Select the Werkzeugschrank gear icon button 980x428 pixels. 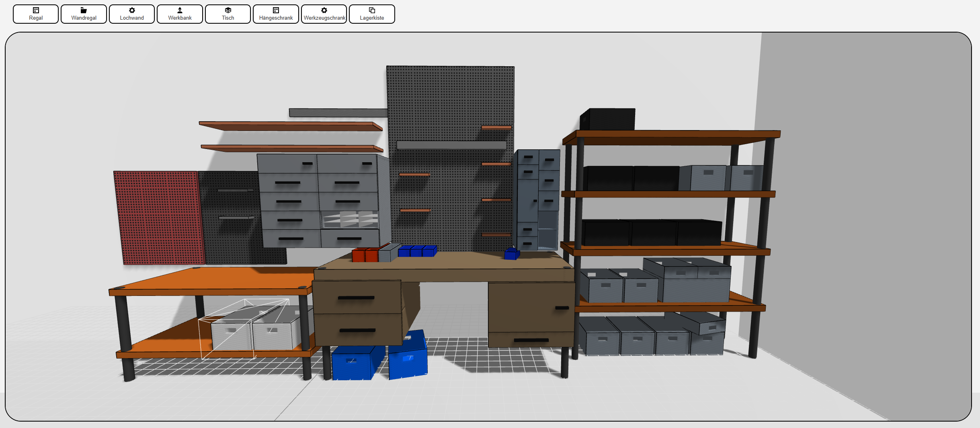(324, 14)
